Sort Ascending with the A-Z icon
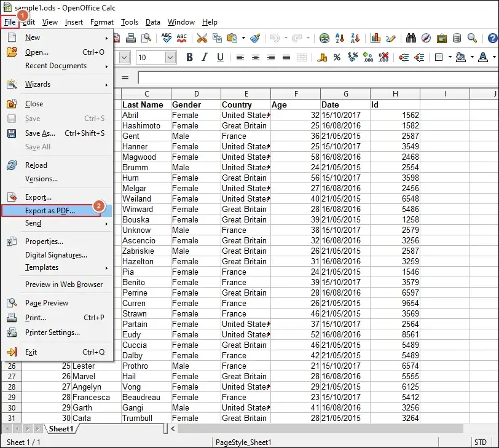Viewport: 499px width, 448px height. pos(340,38)
